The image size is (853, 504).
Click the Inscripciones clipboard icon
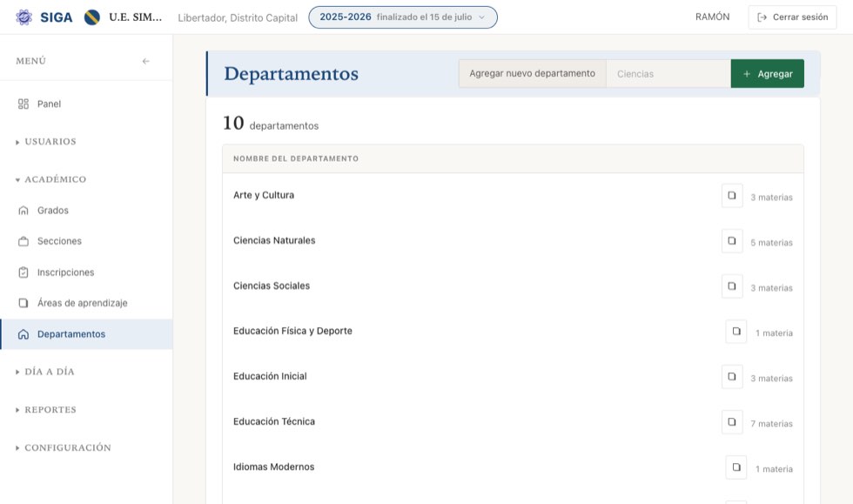[x=24, y=272]
